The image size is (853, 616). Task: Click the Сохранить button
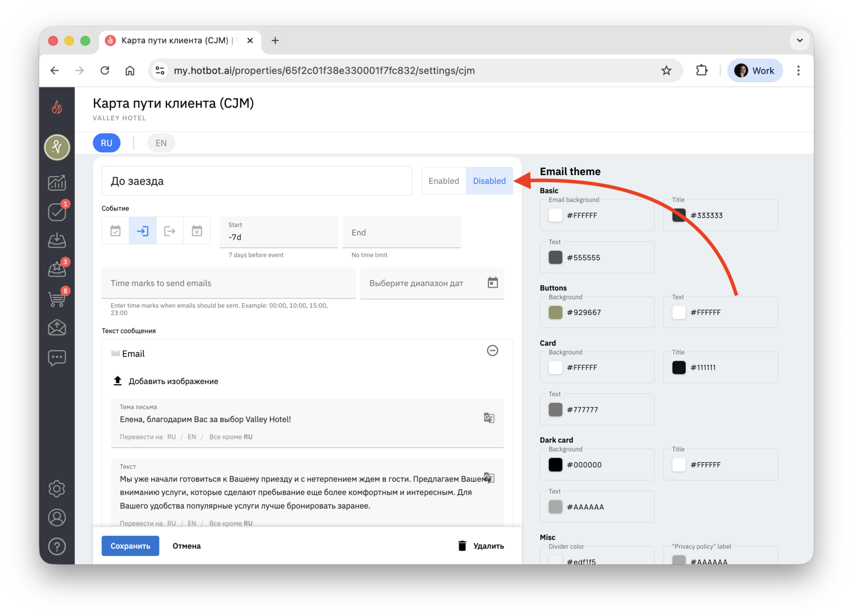pyautogui.click(x=130, y=546)
